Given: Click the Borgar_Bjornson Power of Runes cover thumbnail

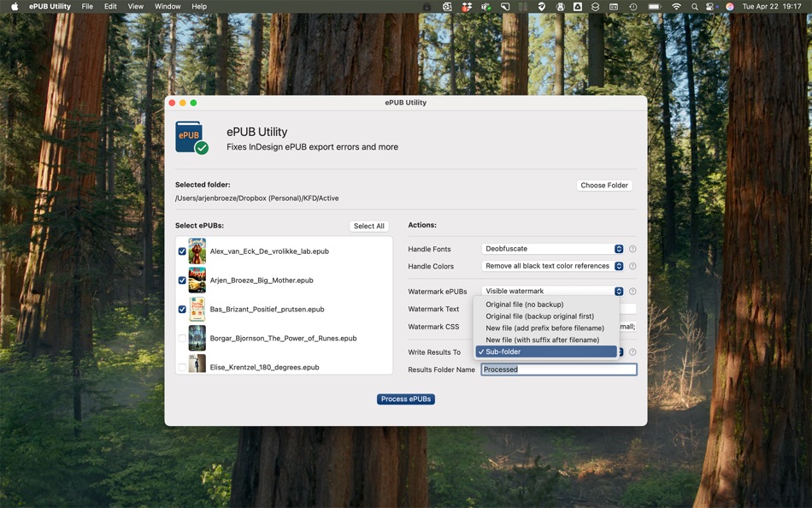Looking at the screenshot, I should [197, 338].
